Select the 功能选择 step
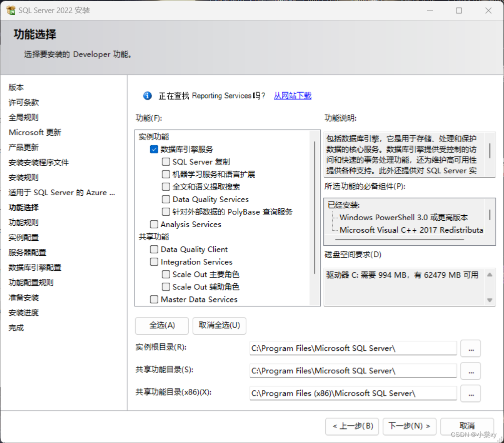Screen dimensions: 504x443 click(x=24, y=208)
